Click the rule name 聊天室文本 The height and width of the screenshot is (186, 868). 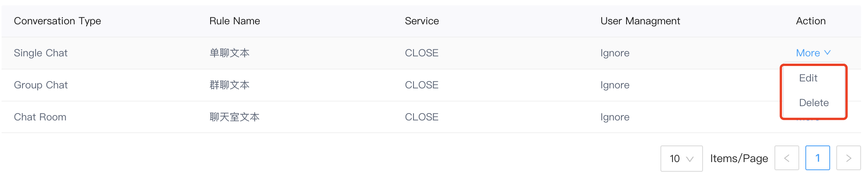pos(235,117)
